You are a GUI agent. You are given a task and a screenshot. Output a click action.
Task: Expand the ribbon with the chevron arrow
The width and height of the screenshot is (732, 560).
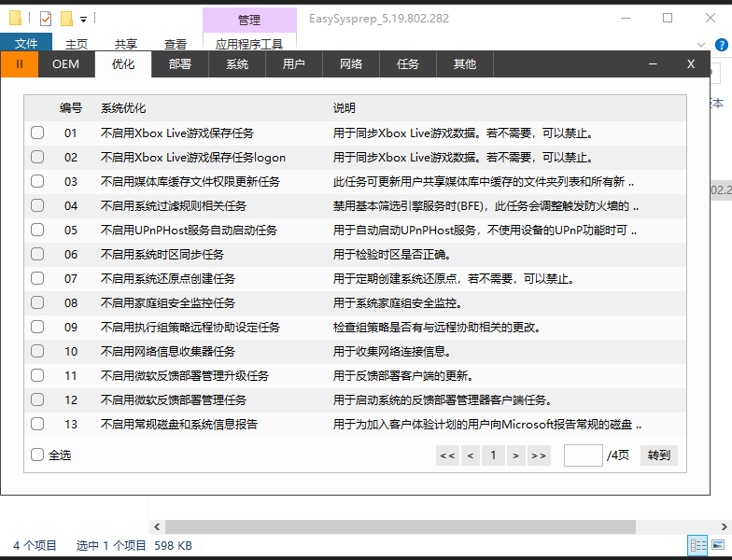click(x=701, y=44)
